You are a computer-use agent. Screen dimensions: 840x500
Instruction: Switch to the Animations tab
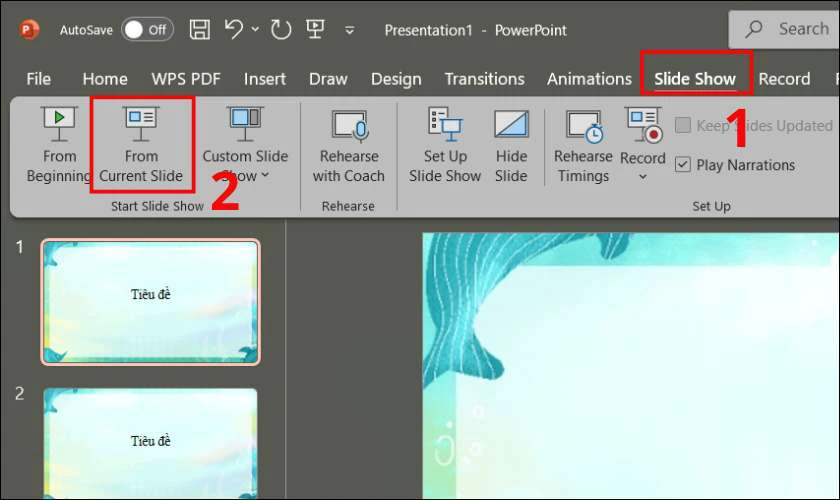pos(589,79)
